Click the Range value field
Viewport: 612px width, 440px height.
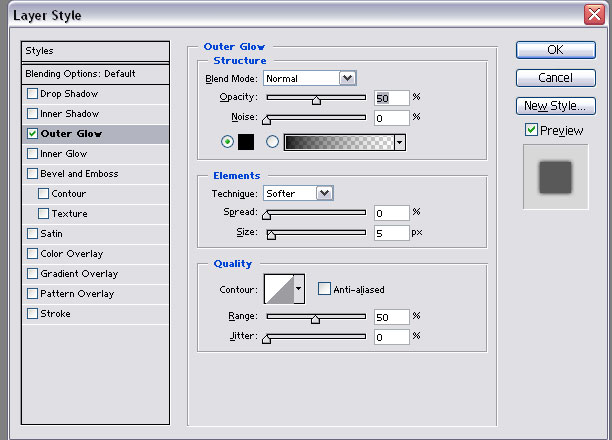pyautogui.click(x=391, y=317)
